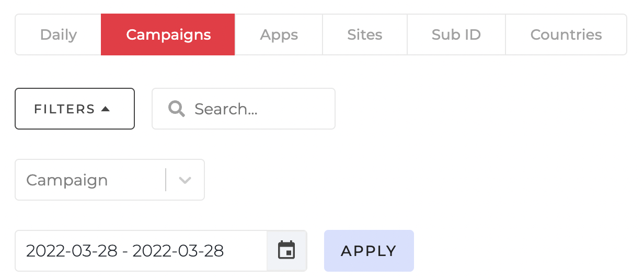Go to the Sites tab

[x=365, y=34]
